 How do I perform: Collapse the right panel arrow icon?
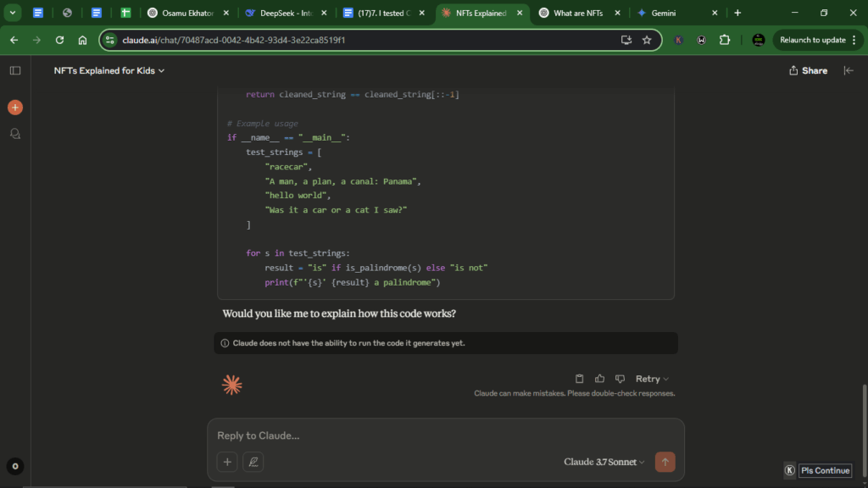click(x=849, y=71)
